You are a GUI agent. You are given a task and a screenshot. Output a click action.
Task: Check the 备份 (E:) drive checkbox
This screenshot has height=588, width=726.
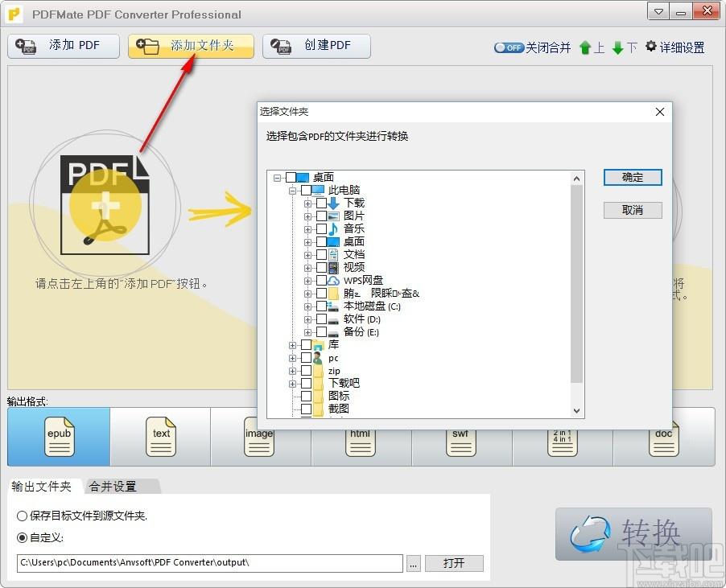[x=321, y=332]
